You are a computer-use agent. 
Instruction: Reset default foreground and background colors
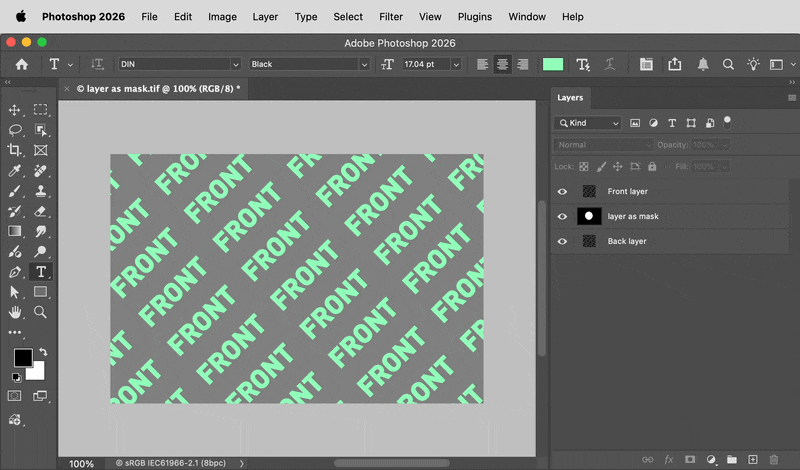click(x=17, y=378)
